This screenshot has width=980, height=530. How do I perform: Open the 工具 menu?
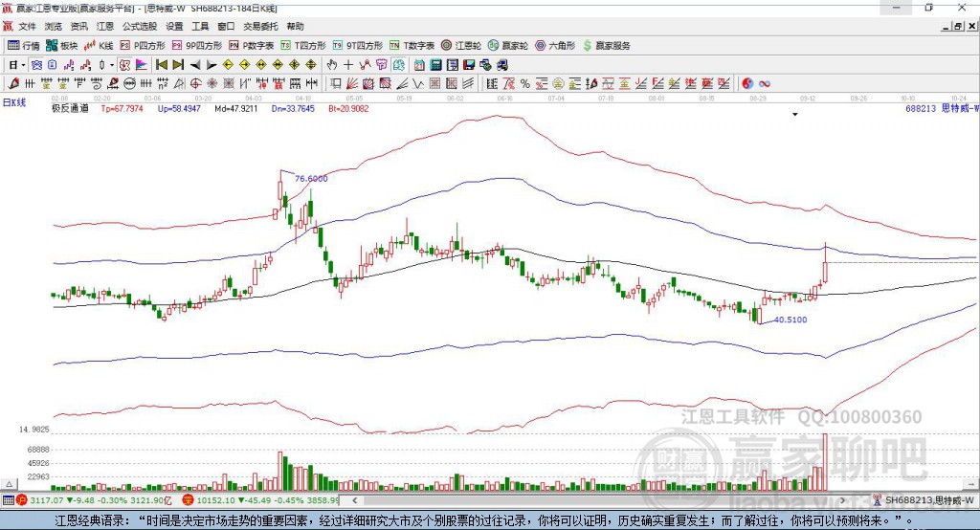pos(200,26)
